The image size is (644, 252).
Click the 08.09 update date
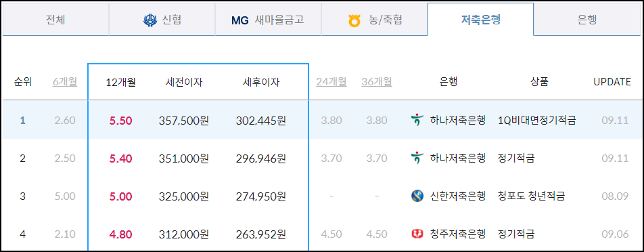tap(616, 196)
